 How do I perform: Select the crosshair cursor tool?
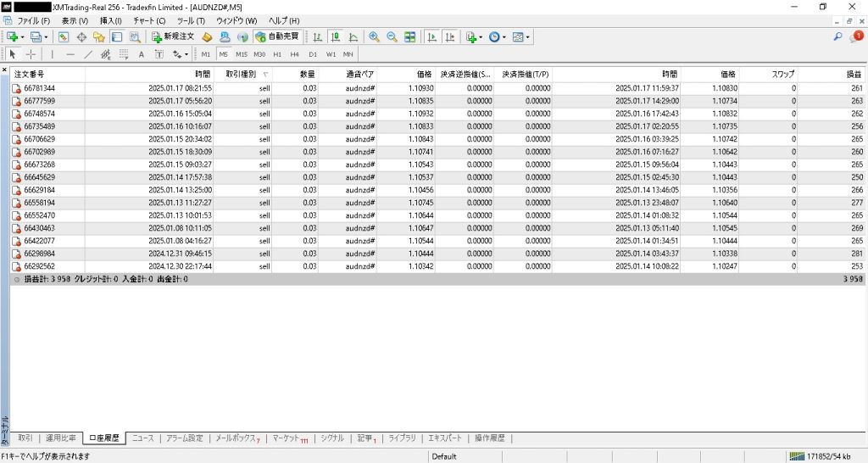(x=32, y=54)
